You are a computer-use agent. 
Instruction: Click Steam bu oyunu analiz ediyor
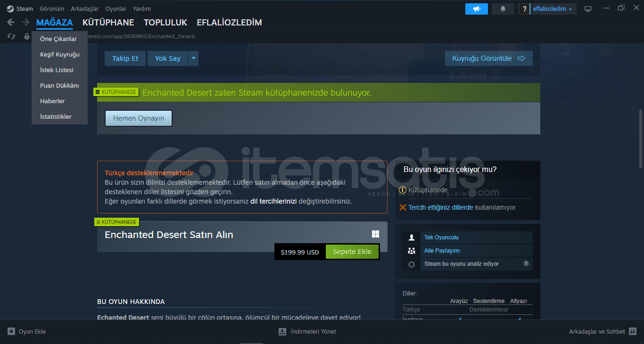coord(462,264)
